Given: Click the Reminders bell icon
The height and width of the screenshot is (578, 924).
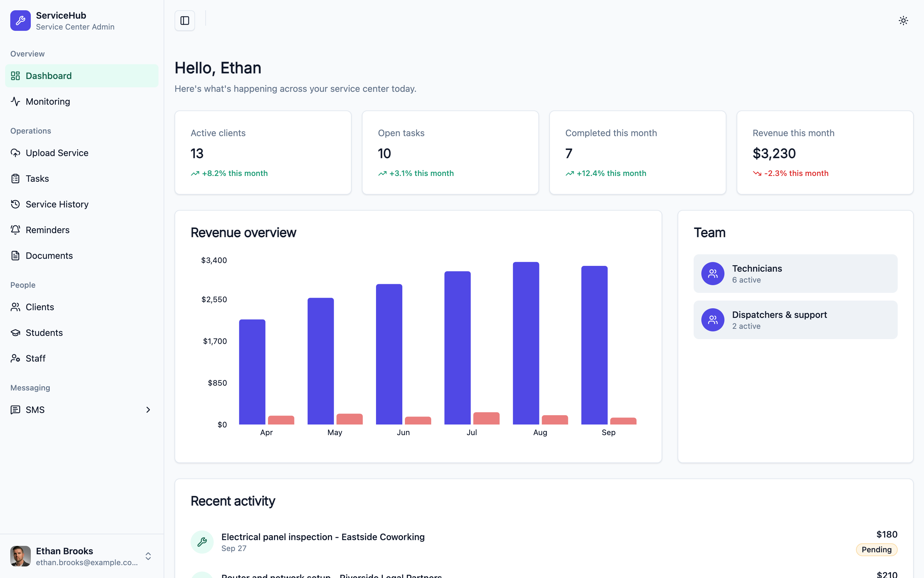Looking at the screenshot, I should point(15,230).
